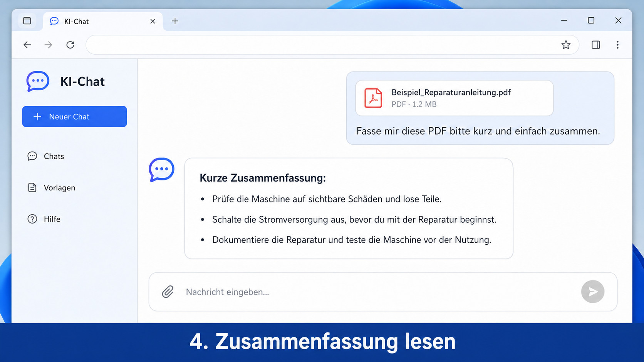The image size is (644, 362).
Task: Open the browser three-dot menu
Action: [x=617, y=45]
